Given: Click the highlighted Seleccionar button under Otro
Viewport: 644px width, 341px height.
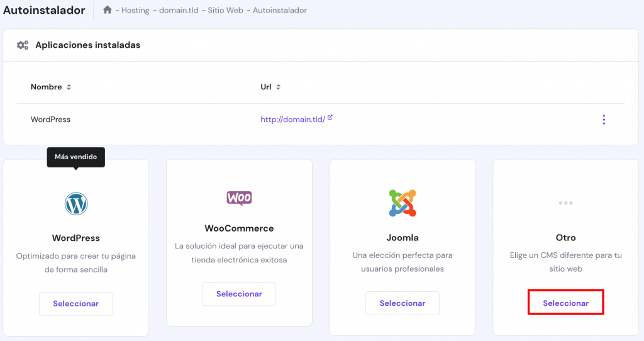Looking at the screenshot, I should (x=565, y=303).
